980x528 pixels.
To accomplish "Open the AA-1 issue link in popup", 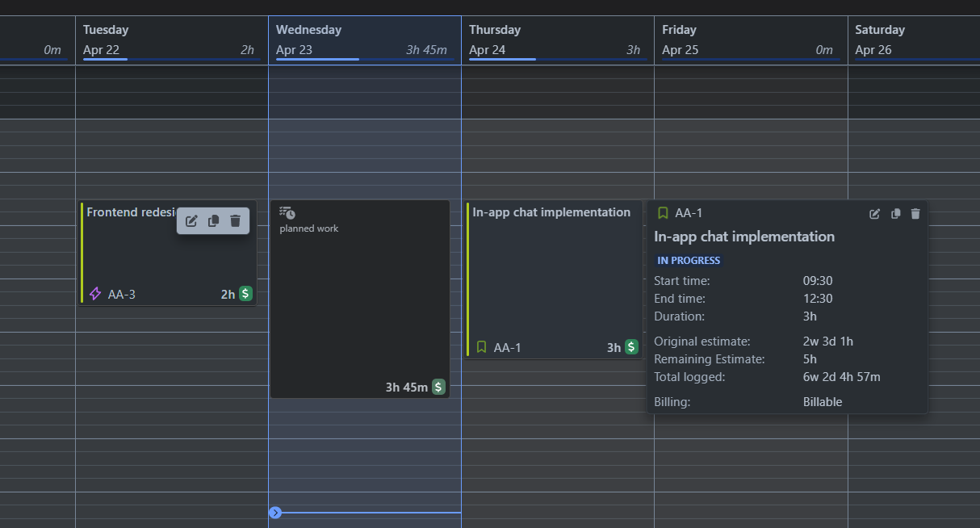I will (x=689, y=213).
